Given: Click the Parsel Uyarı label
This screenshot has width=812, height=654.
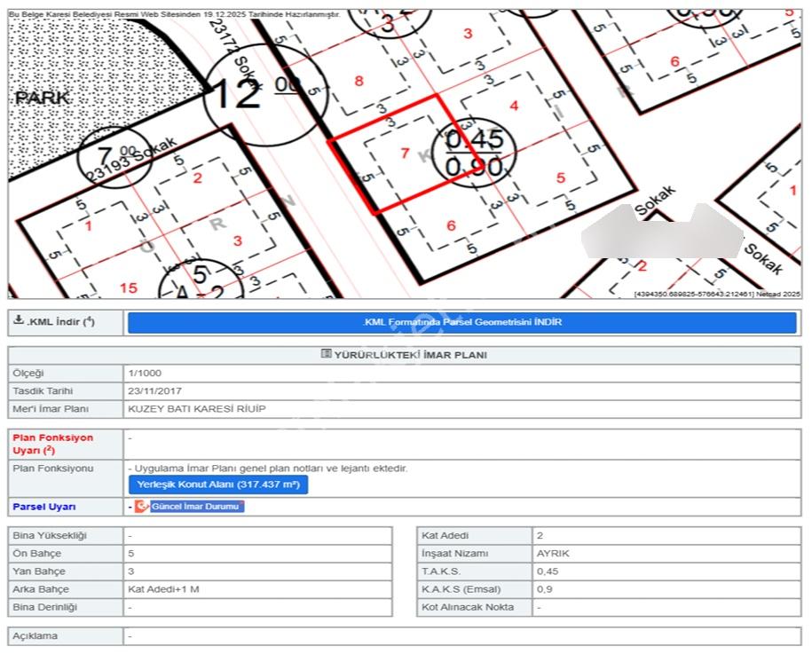Looking at the screenshot, I should coord(44,507).
